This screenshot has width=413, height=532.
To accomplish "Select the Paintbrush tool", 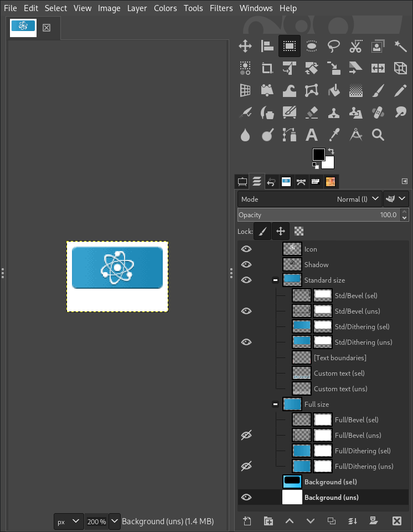I will 378,90.
